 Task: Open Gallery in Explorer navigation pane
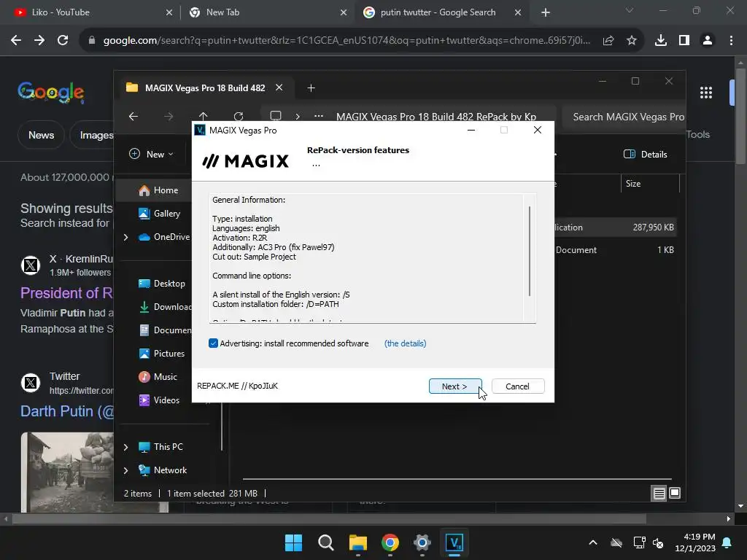pos(159,214)
